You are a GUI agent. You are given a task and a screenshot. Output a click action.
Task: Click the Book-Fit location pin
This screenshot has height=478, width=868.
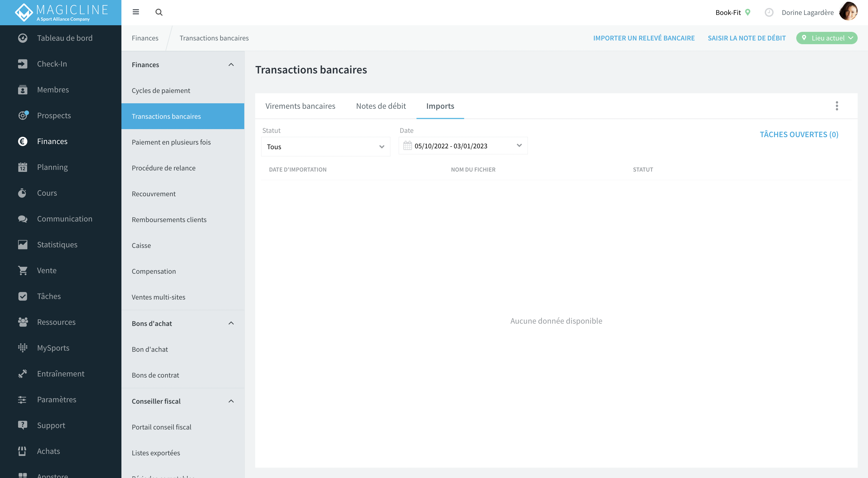point(748,12)
